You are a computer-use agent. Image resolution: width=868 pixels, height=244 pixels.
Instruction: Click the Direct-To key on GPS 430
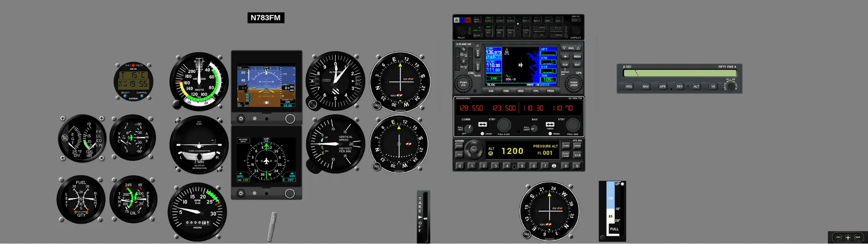[x=565, y=56]
